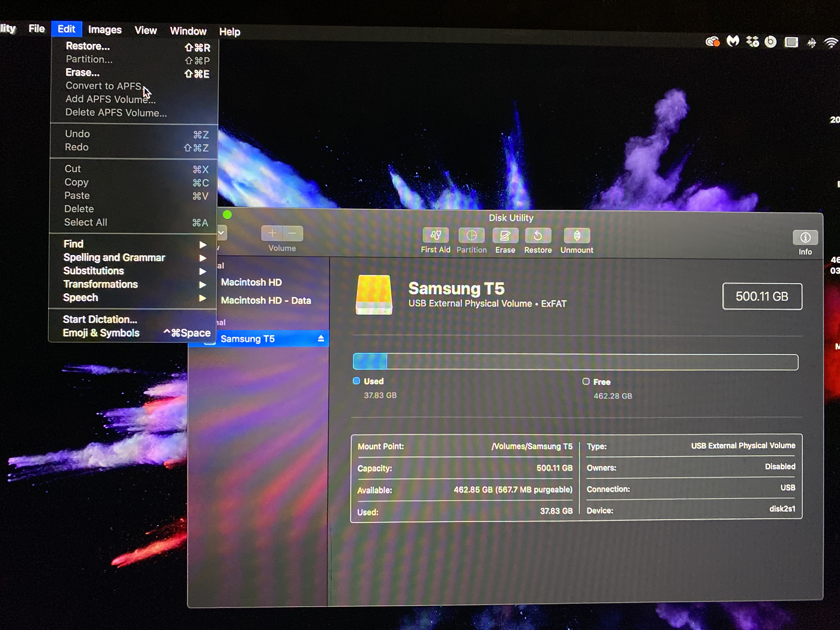Click the Malwarebytes menu bar icon
Screen dimensions: 840x630
tap(732, 41)
